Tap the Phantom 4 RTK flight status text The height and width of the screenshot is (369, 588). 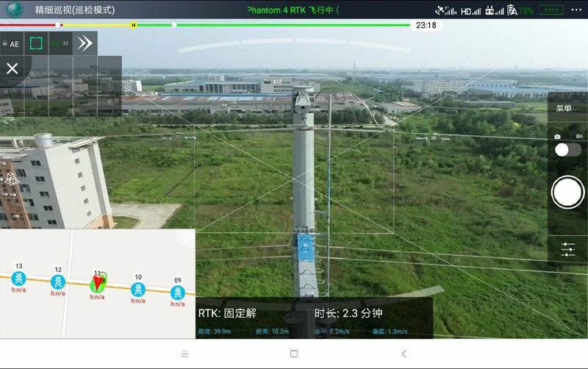point(293,10)
